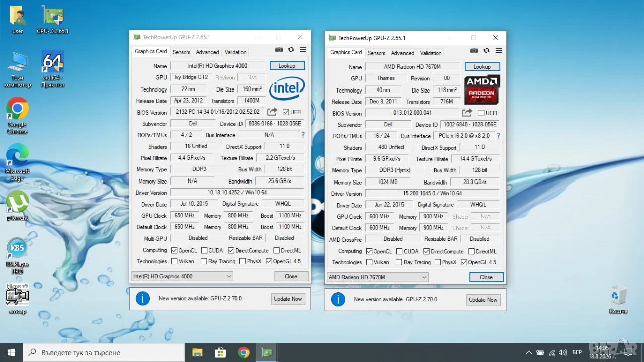Take a screenshot in Intel GPU-Z window
Image resolution: width=644 pixels, height=362 pixels.
[x=279, y=50]
